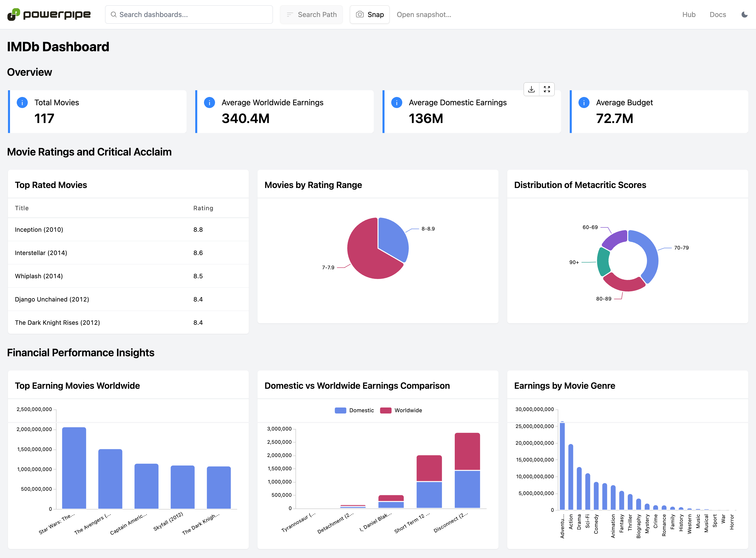Focus the Search dashboards field
The image size is (756, 558).
coord(189,14)
